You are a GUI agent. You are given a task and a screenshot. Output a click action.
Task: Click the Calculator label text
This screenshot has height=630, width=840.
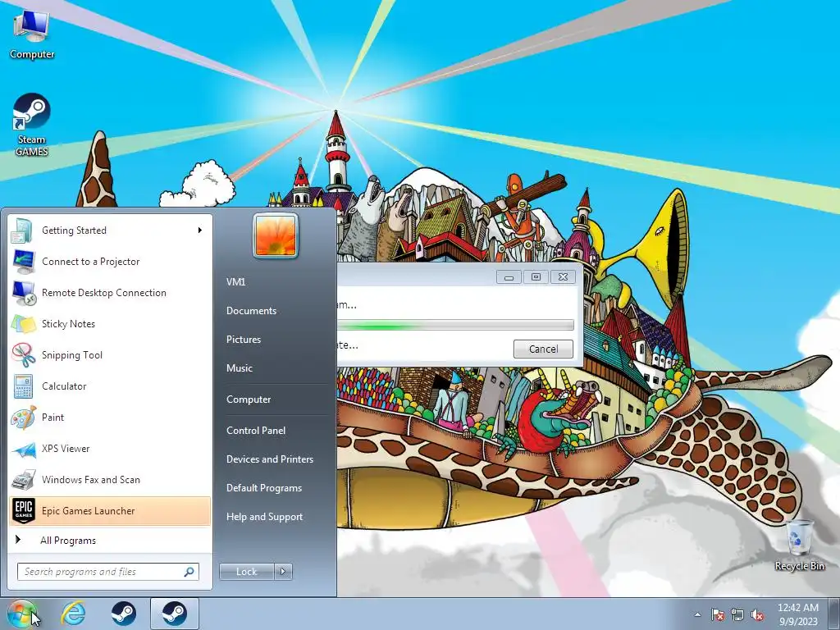(64, 386)
